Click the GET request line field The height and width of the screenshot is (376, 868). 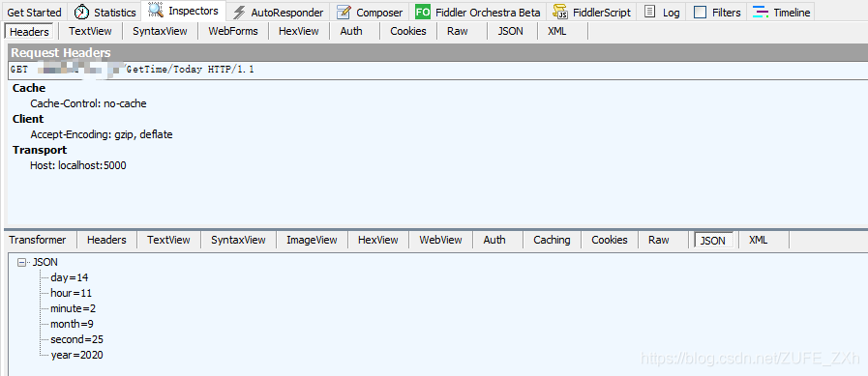[437, 71]
